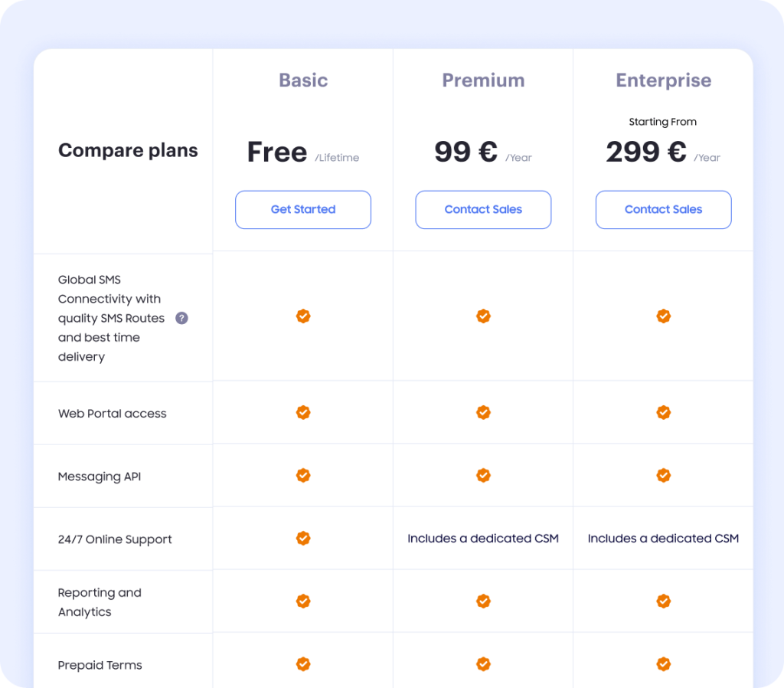Click Basic checkmark in Messaging API row

303,476
